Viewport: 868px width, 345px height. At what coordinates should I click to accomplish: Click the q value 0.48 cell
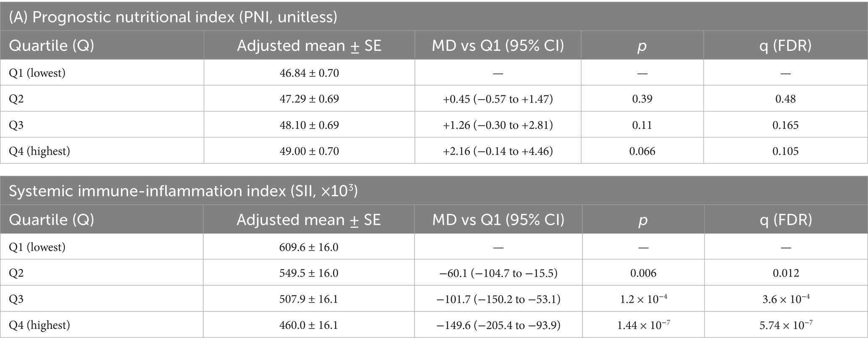tap(785, 99)
